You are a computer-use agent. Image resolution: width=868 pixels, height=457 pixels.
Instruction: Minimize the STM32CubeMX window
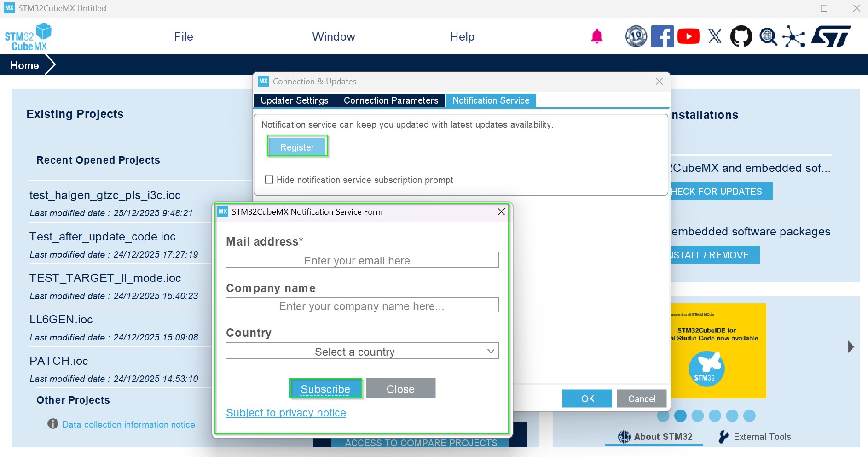792,8
